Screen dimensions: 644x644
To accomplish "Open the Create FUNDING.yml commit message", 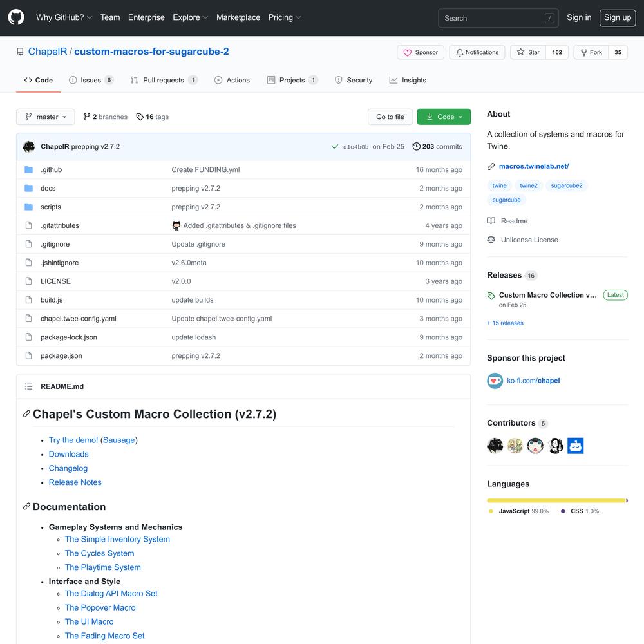I will pyautogui.click(x=206, y=169).
